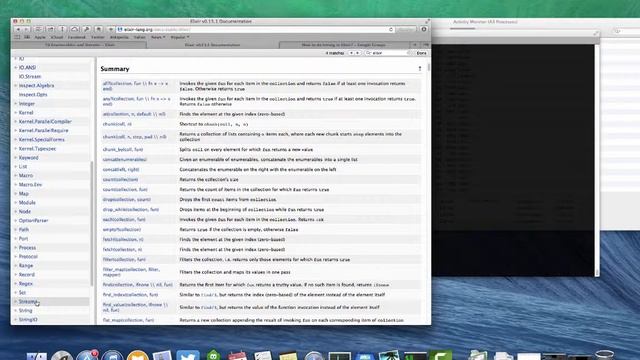Open Finder from the Dock

(37, 355)
